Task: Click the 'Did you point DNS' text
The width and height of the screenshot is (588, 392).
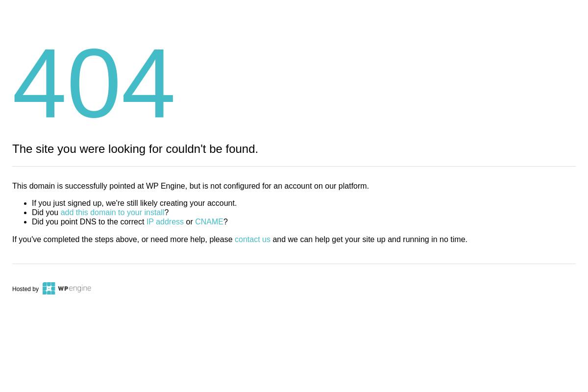Action: click(x=88, y=221)
